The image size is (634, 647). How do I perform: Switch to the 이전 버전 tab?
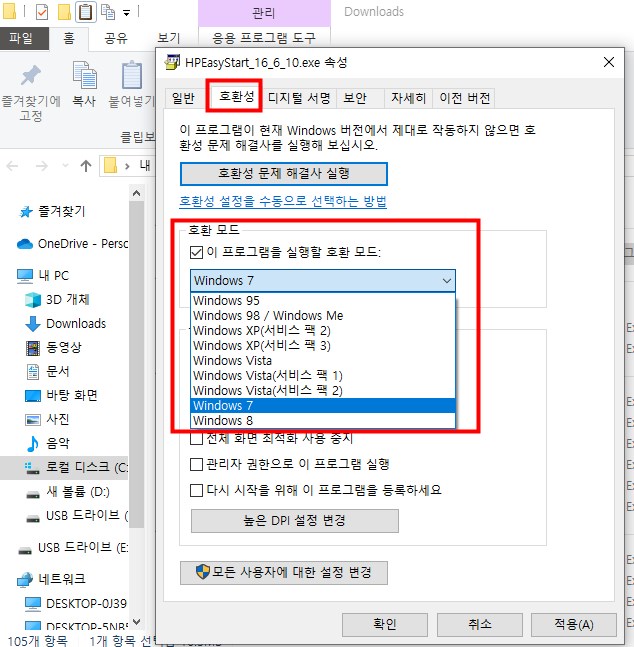pyautogui.click(x=464, y=98)
